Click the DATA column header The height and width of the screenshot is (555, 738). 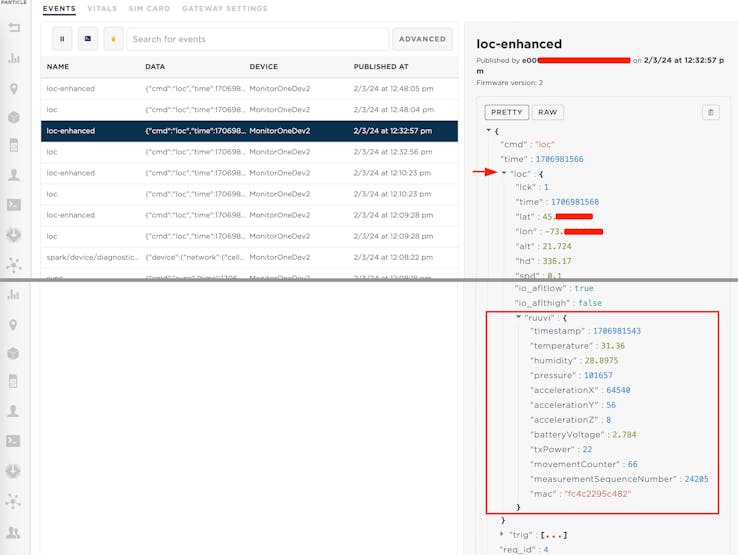click(x=155, y=67)
